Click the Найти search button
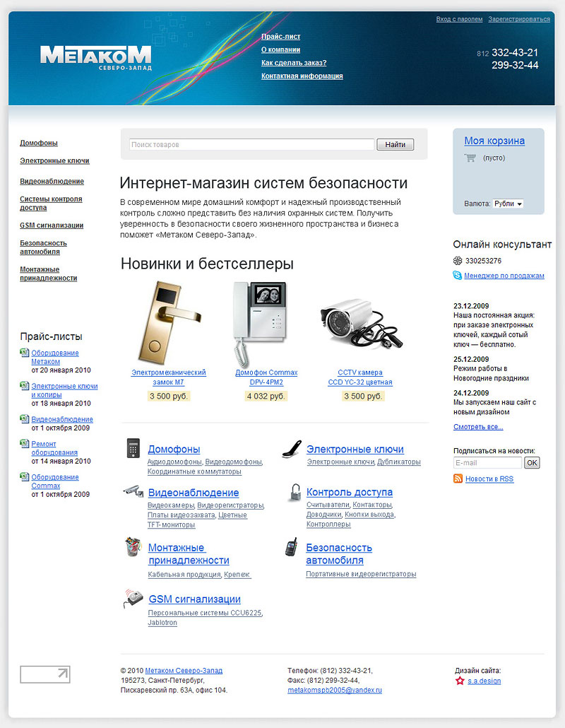 [395, 144]
